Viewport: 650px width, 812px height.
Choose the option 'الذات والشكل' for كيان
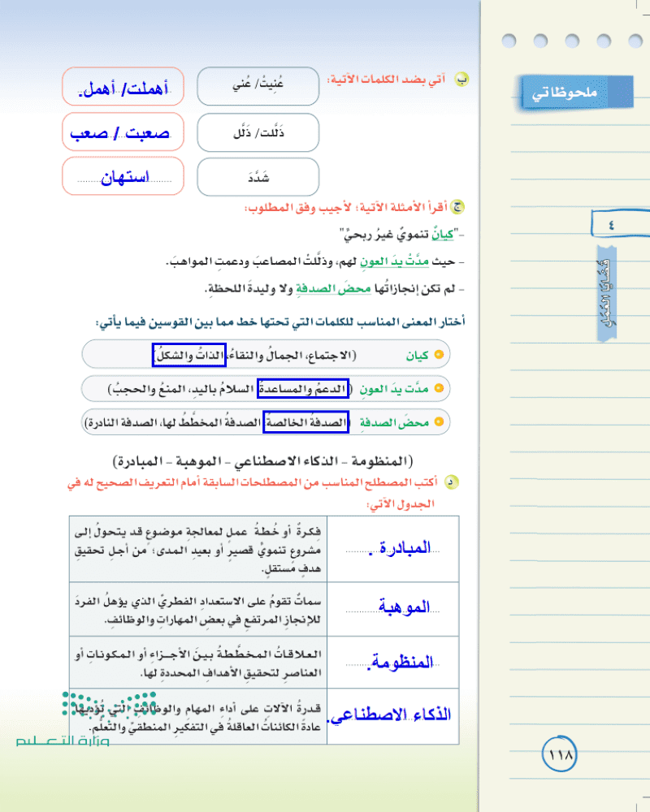(x=189, y=356)
